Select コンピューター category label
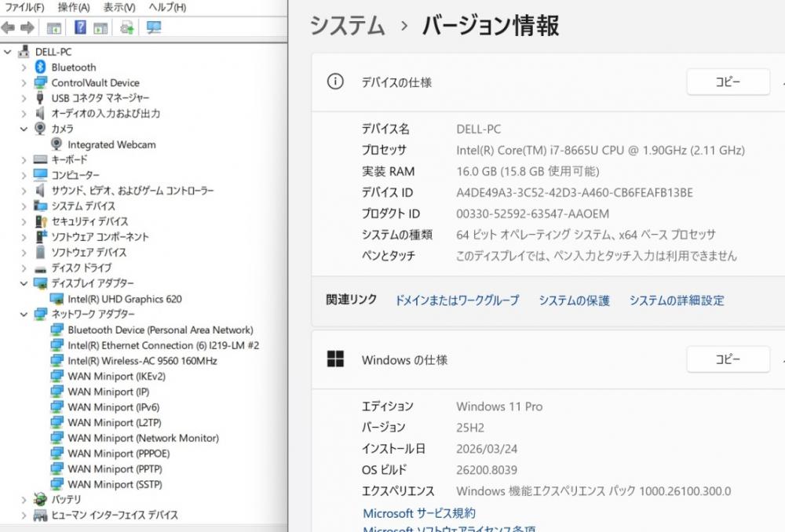This screenshot has width=785, height=532. (75, 175)
